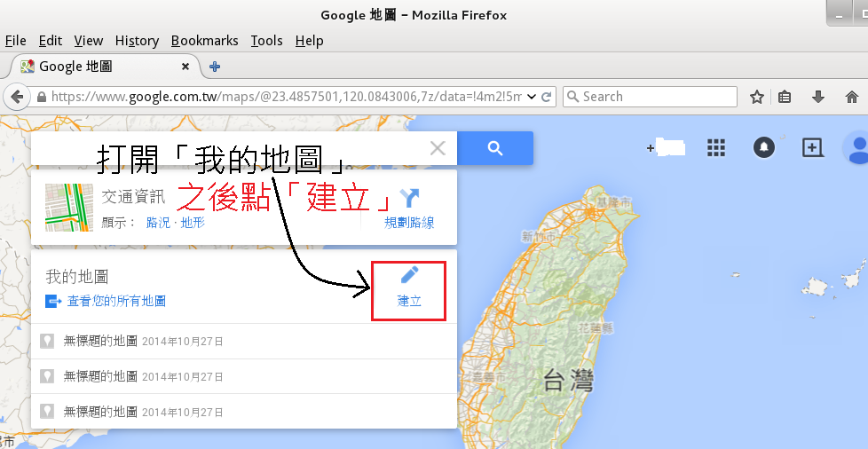Screen dimensions: 868x449
Task: Click the 交通資訊 label
Action: 133,196
